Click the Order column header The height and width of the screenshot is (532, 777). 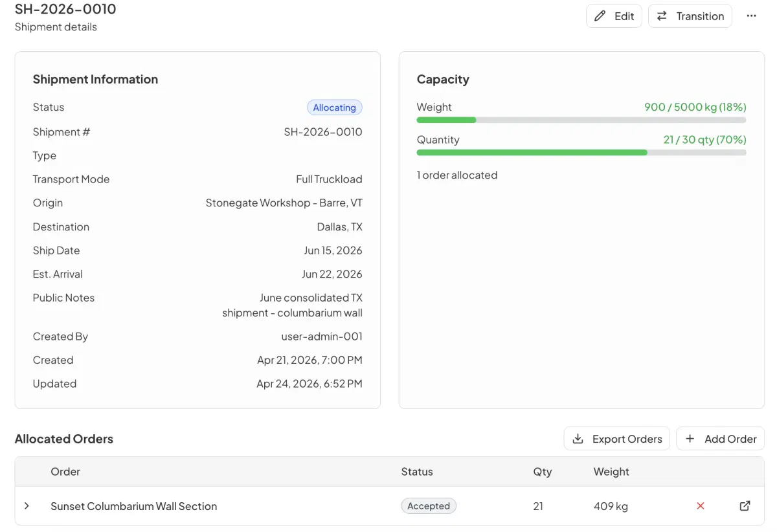pyautogui.click(x=65, y=472)
